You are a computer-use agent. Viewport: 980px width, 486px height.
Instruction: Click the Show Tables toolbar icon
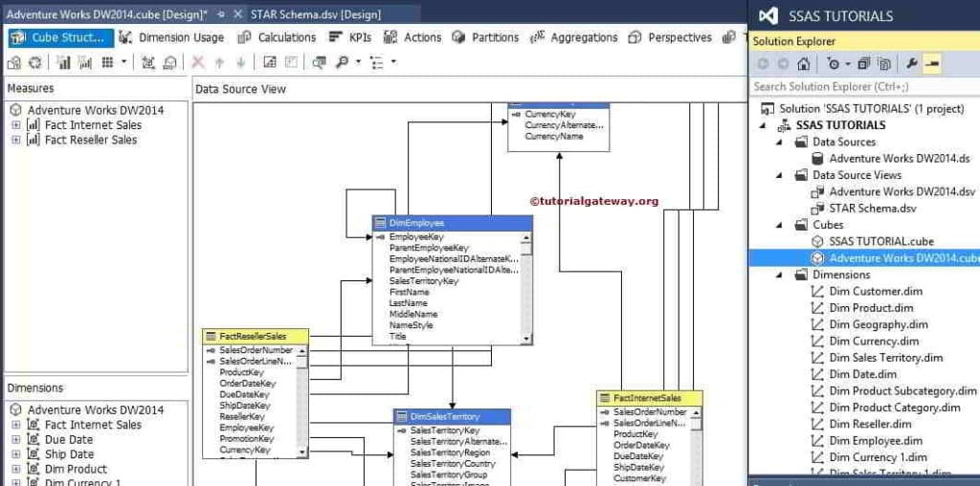point(270,62)
